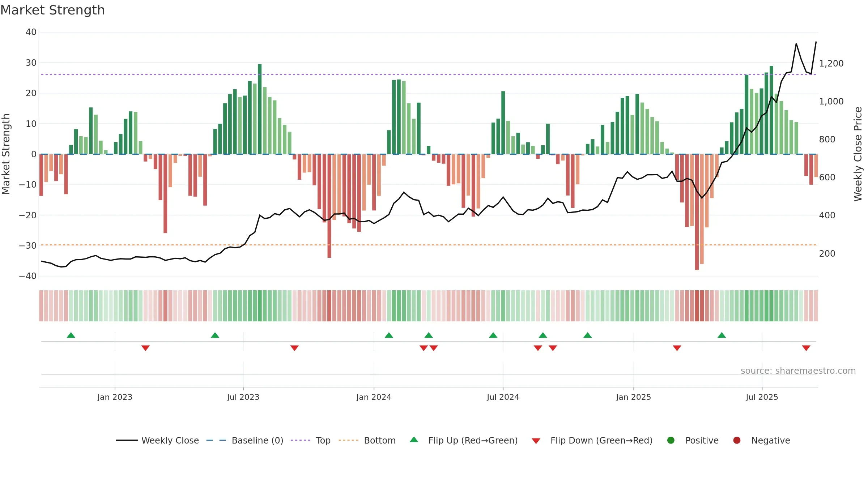
Task: Click the orange dotted Bottom threshold line
Action: click(x=429, y=245)
